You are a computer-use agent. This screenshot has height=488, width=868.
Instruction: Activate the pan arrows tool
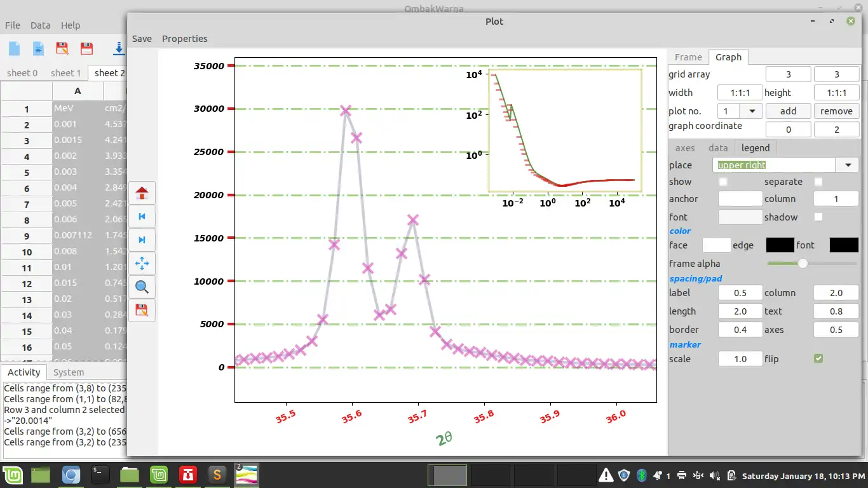click(142, 263)
